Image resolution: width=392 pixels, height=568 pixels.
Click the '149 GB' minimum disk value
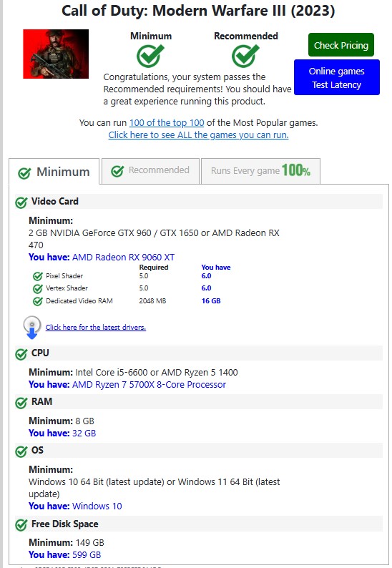90,542
